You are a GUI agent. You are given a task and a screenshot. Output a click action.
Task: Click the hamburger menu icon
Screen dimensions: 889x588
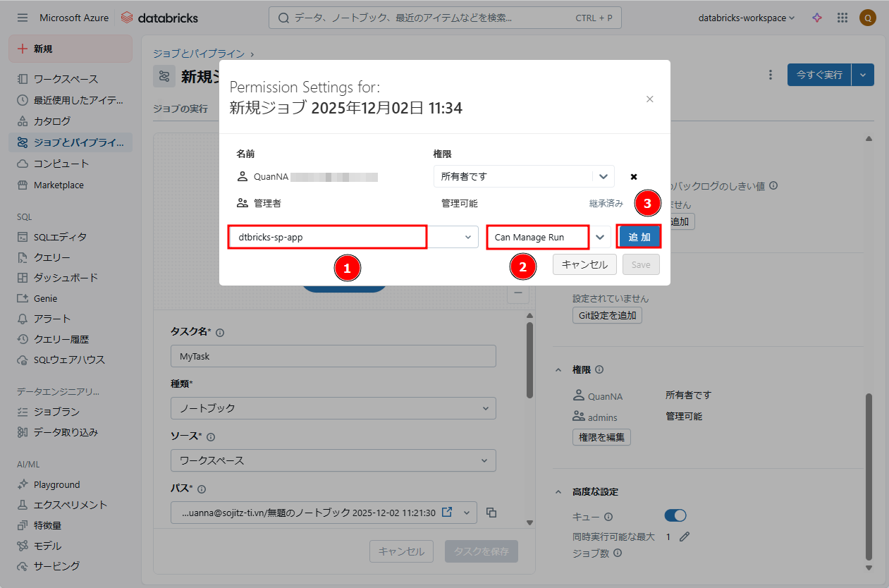pos(23,18)
